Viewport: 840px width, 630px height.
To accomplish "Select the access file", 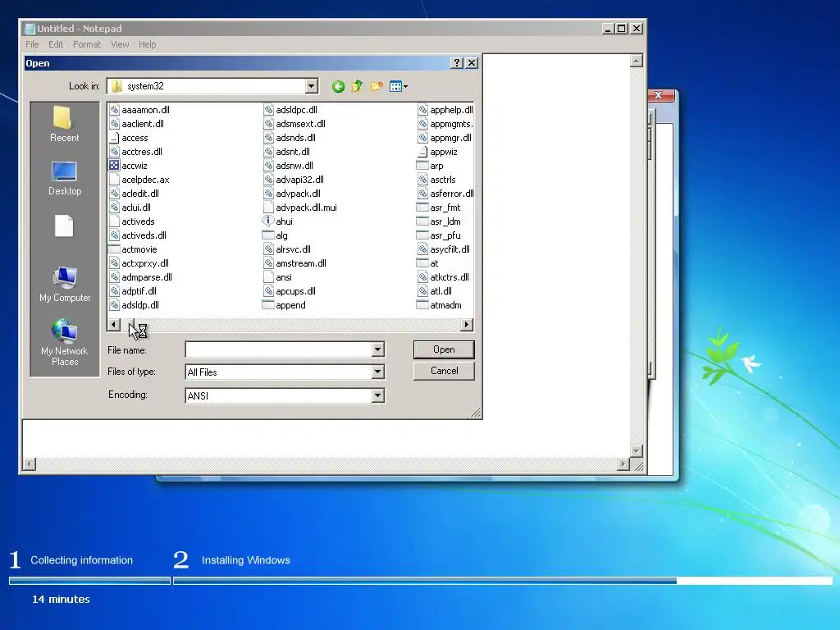I will (x=129, y=138).
